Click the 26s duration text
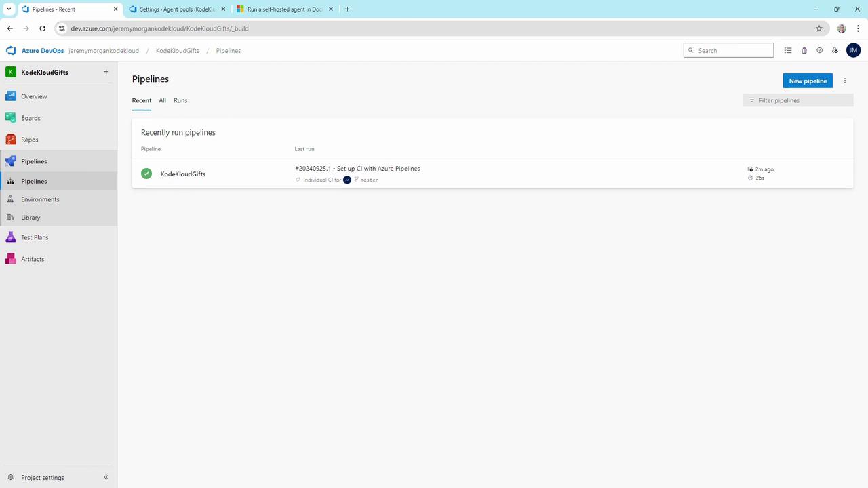 click(x=760, y=178)
